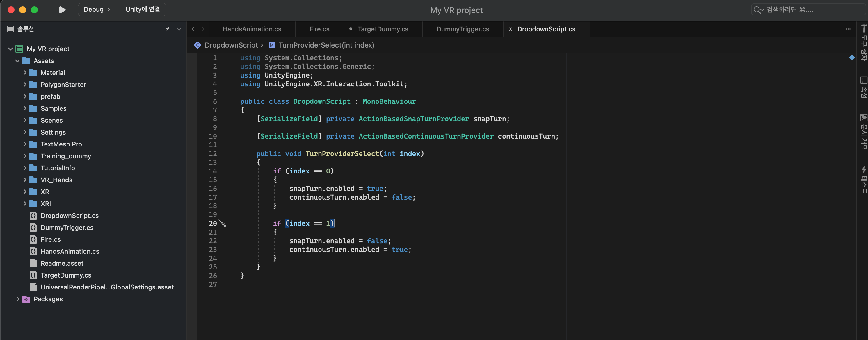The image size is (868, 340).
Task: Expand the Material folder
Action: coord(25,72)
